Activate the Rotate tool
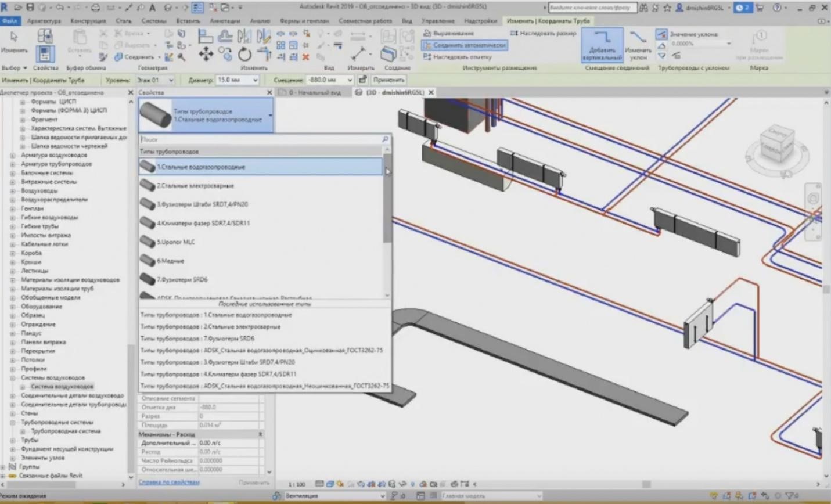Viewport: 831px width, 504px height. (245, 53)
